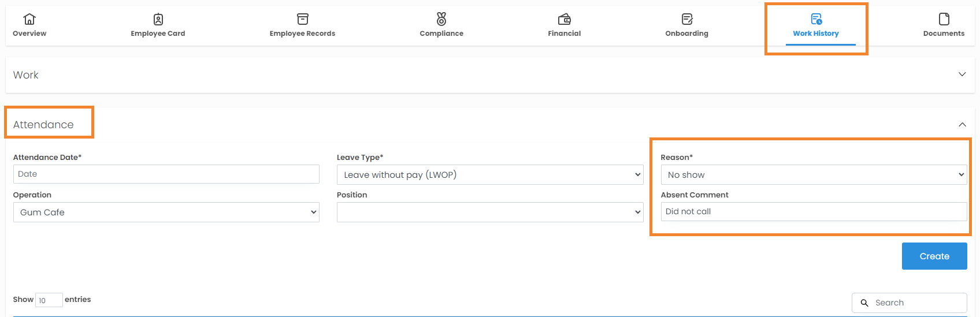Click the Employee Card badge icon

158,19
